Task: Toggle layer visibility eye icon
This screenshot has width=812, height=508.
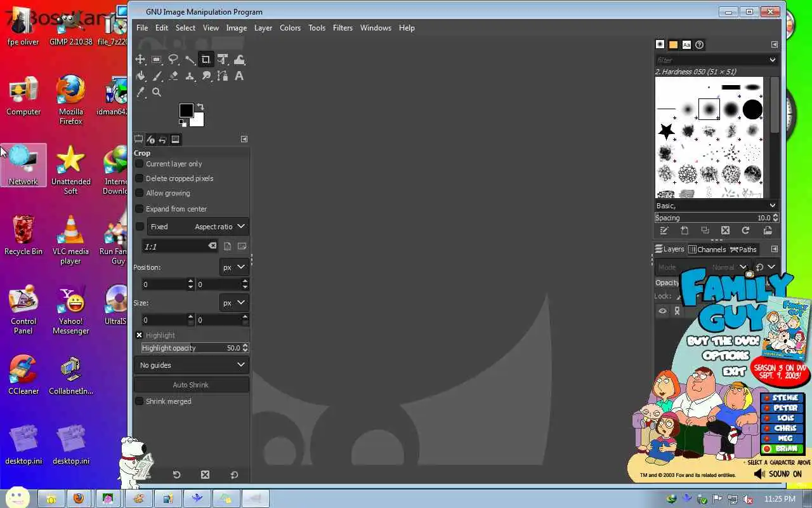Action: pyautogui.click(x=662, y=311)
